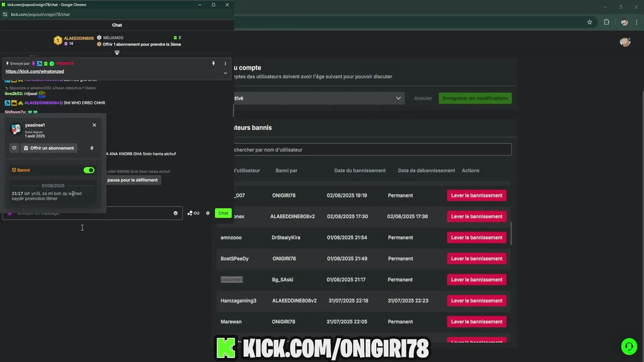Click the Chat header title
This screenshot has width=644, height=362.
[117, 25]
